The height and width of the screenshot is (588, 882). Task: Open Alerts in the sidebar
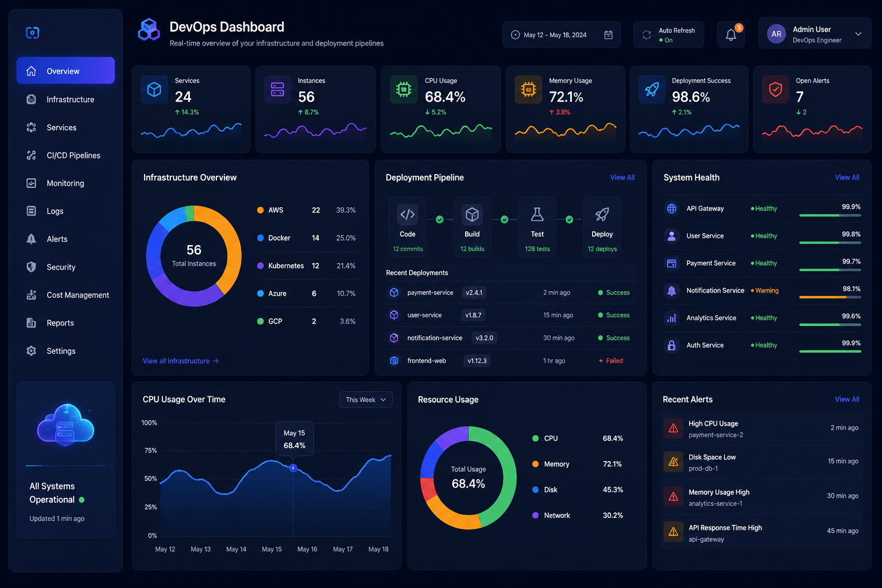(65, 239)
